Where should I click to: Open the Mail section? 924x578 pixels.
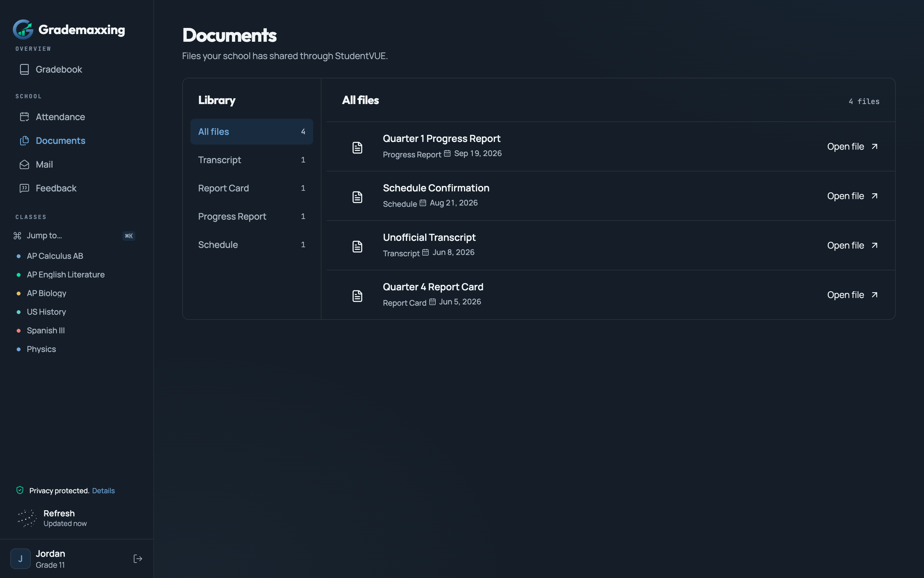click(76, 164)
